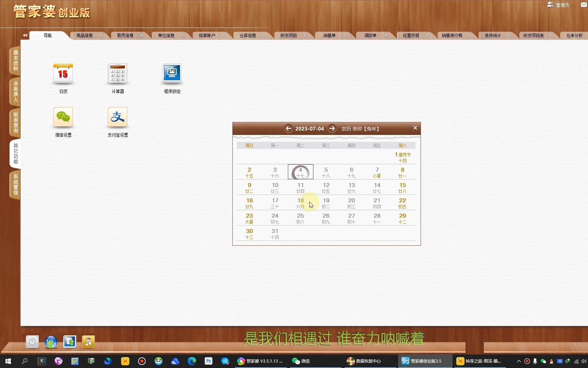Open the 报表查询 side tab
The height and width of the screenshot is (368, 588).
15,122
